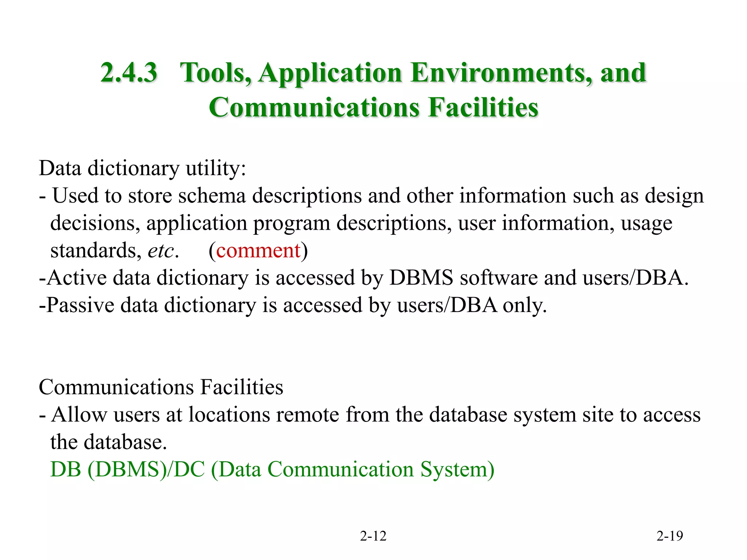The width and height of the screenshot is (747, 560).
Task: Click the heading 'Data dictionary utility:'
Action: [143, 168]
